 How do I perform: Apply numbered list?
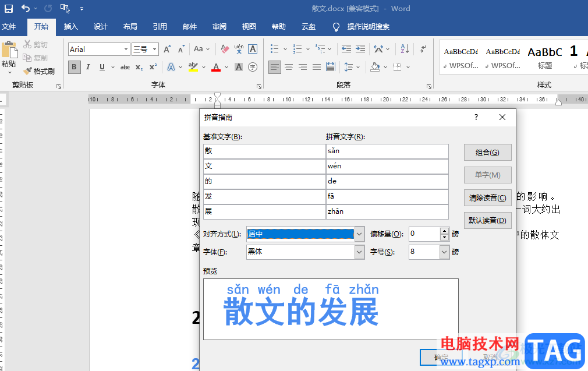pos(297,49)
